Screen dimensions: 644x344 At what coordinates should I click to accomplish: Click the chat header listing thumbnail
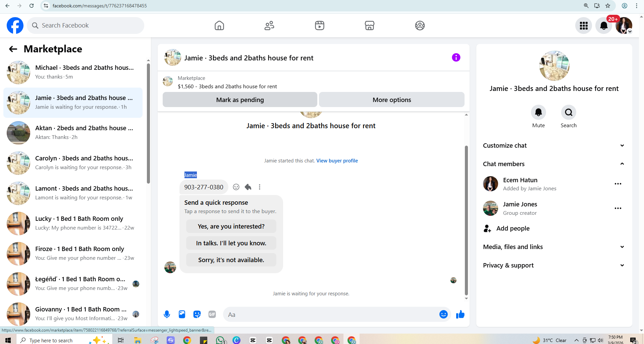pos(173,57)
